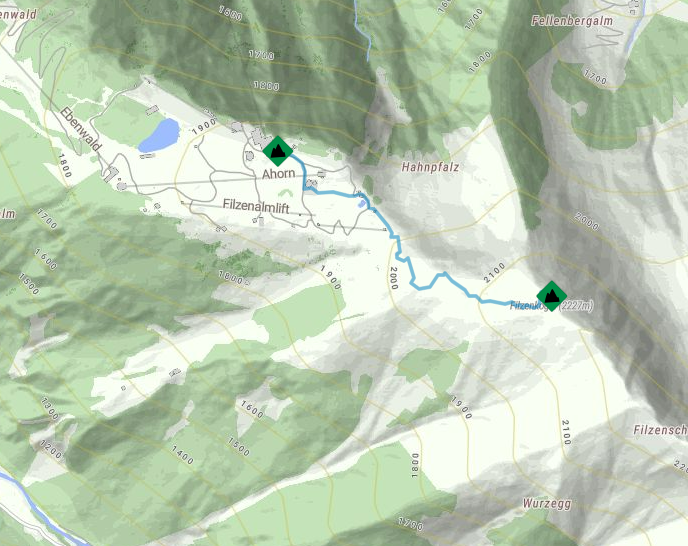Click the small blue pond beside the route
The width and height of the screenshot is (688, 546).
point(362,204)
